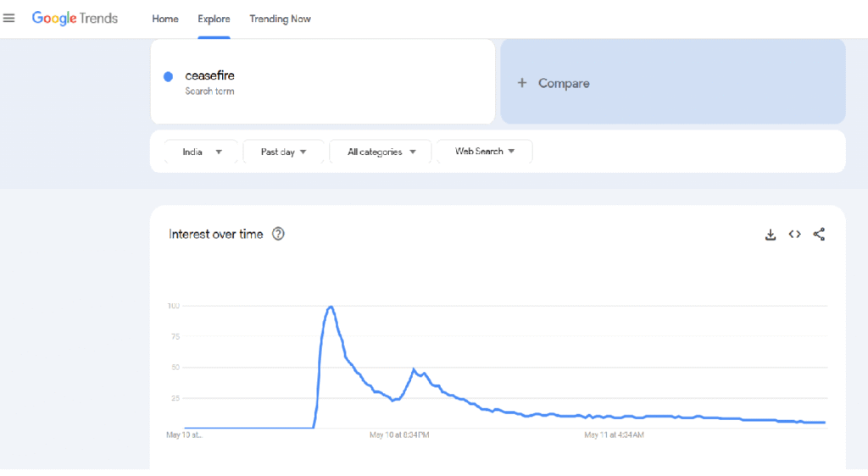Click the 50 axis label
The image size is (868, 476).
coord(175,367)
